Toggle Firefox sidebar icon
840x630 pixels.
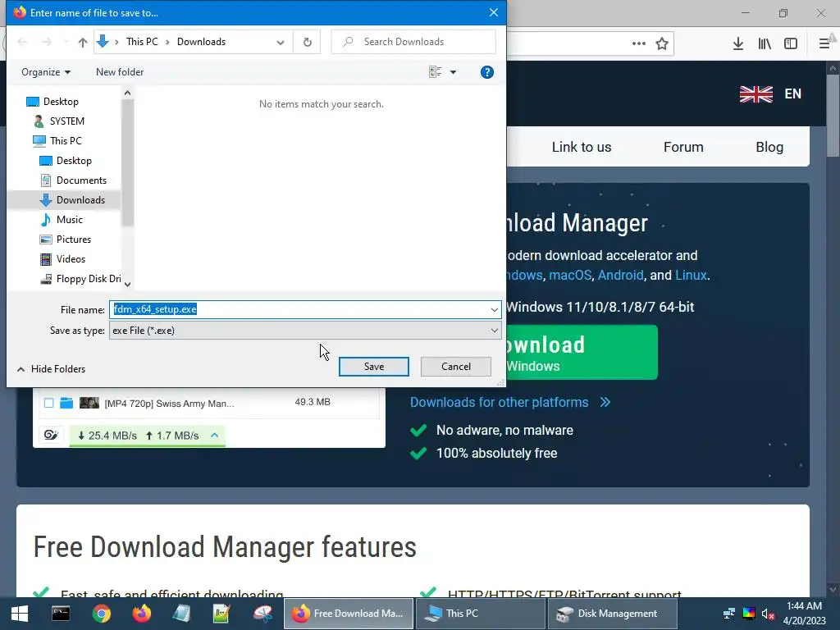tap(791, 44)
